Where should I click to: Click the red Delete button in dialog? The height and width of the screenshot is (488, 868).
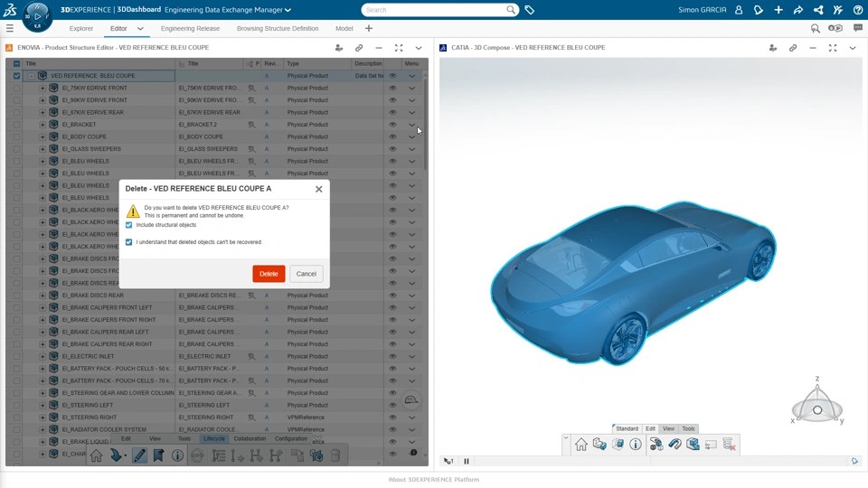[269, 274]
